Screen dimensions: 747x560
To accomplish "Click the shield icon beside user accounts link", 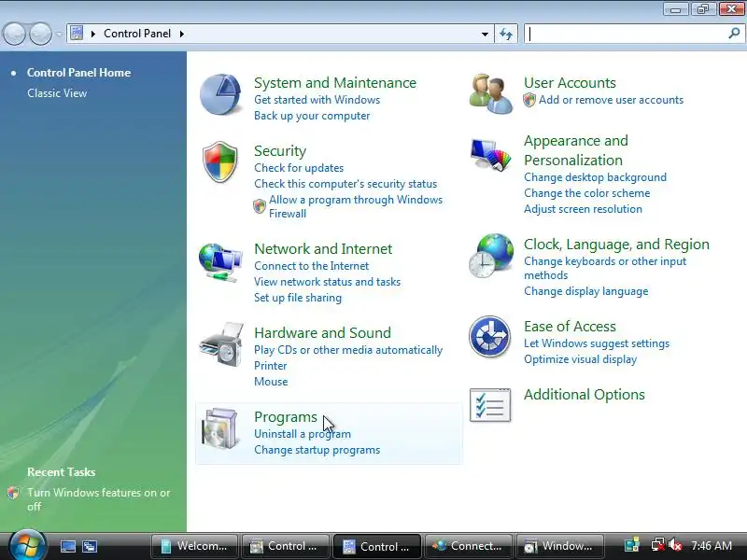I will (x=529, y=100).
